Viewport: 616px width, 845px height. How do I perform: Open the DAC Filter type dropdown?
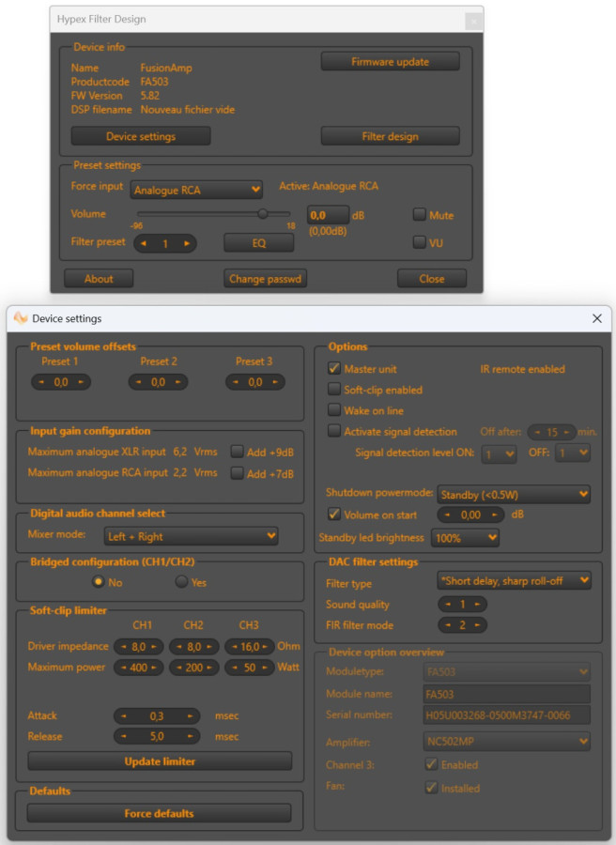pyautogui.click(x=514, y=580)
